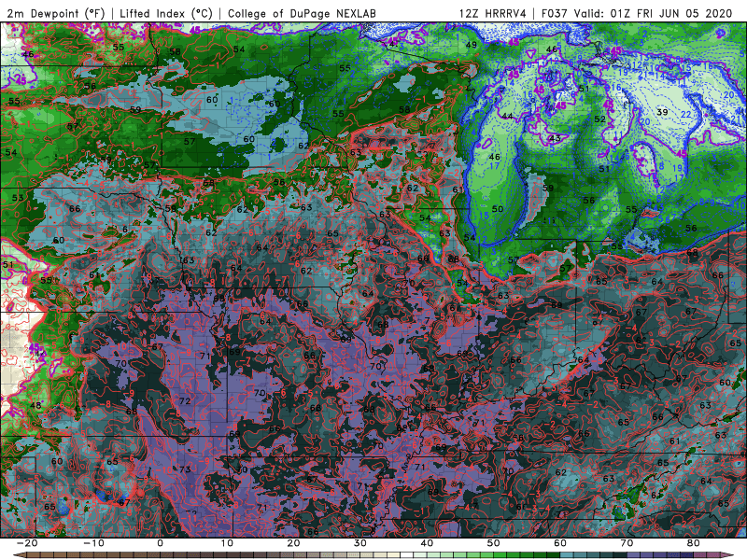Click the 44 dewpoint value over northern Lake Michigan

(507, 116)
